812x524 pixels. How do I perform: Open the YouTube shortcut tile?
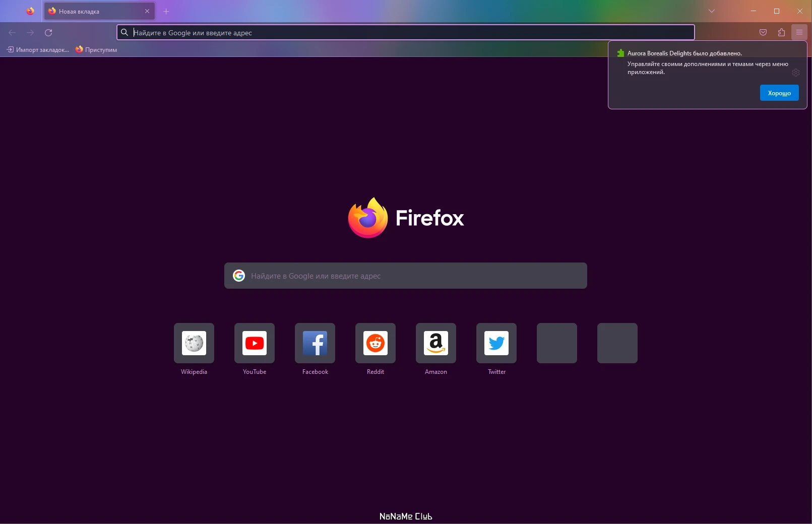pos(255,343)
